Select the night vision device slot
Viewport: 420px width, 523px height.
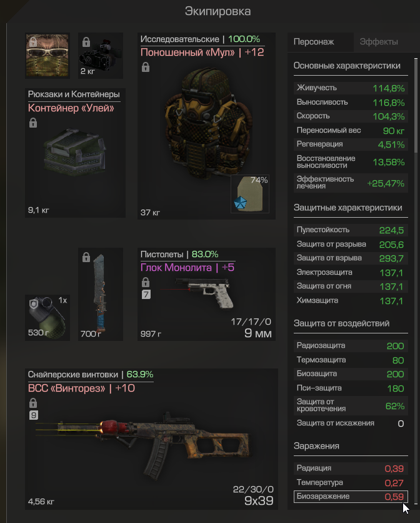coord(101,56)
